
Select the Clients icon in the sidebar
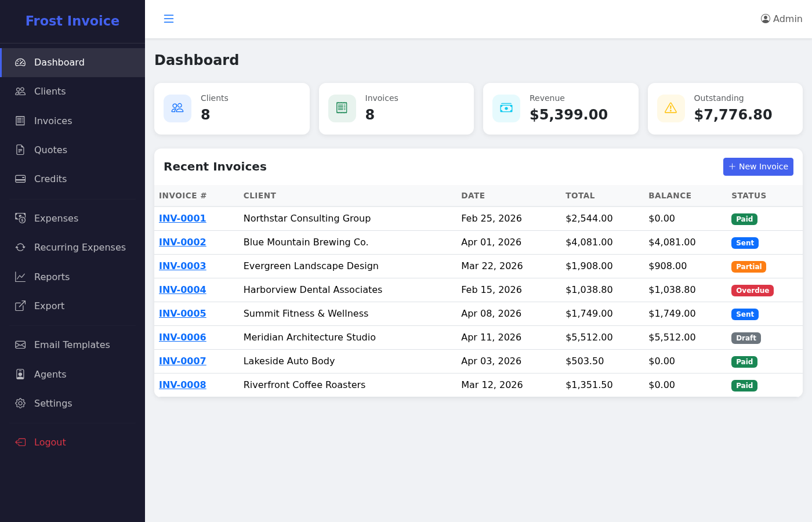20,91
